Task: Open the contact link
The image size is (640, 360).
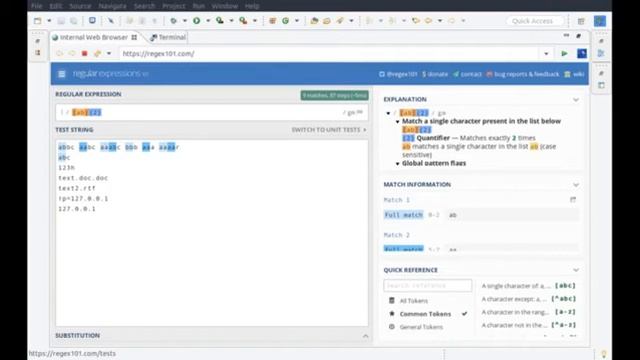Action: pyautogui.click(x=467, y=74)
